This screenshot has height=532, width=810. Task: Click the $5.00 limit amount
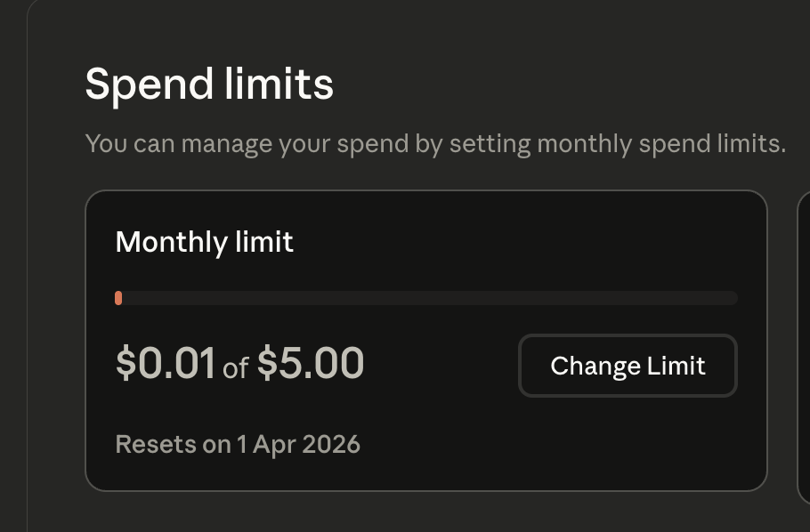click(311, 363)
